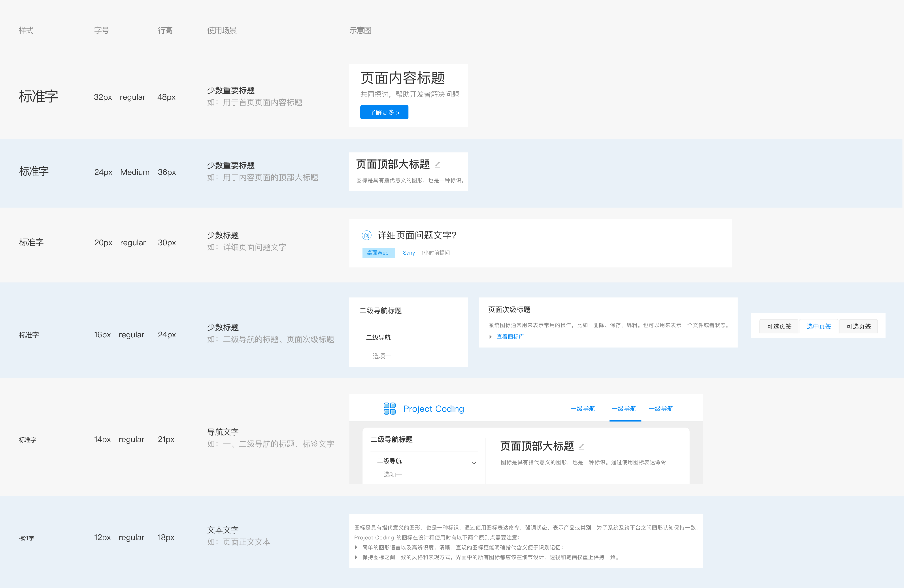Click the 详细页面问题文字? heading

tap(417, 236)
